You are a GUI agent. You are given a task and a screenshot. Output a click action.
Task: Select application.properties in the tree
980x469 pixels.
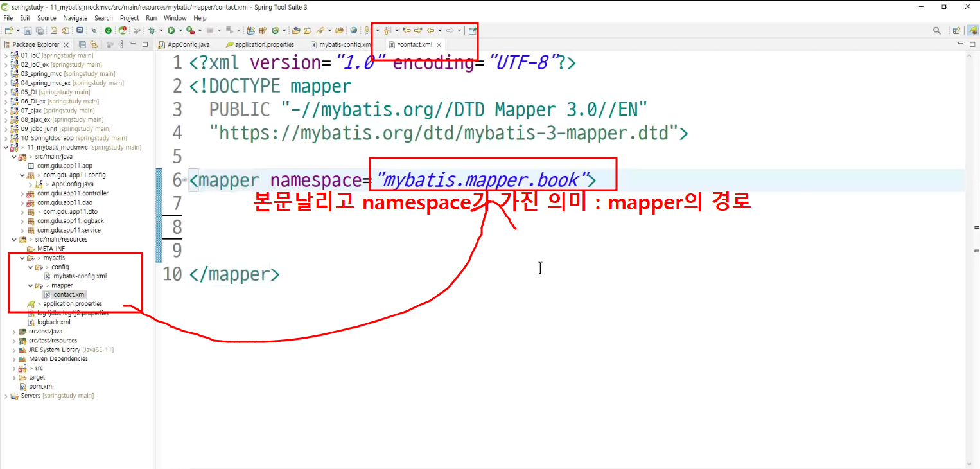click(73, 304)
